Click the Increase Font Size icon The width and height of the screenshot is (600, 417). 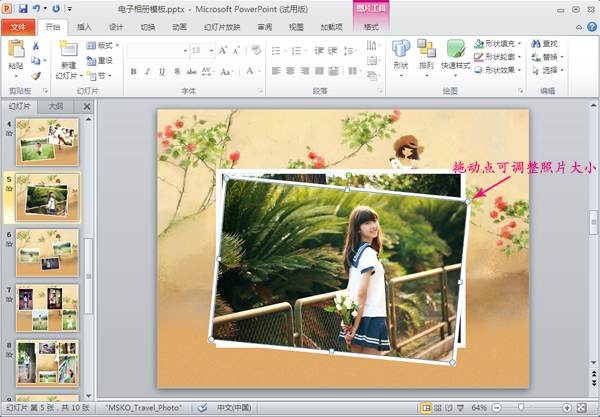point(223,50)
